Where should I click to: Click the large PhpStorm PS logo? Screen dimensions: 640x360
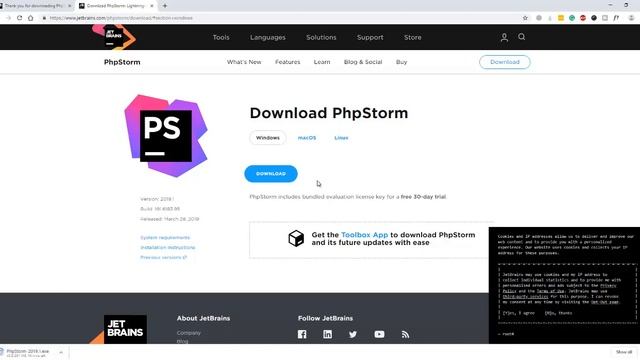click(166, 136)
